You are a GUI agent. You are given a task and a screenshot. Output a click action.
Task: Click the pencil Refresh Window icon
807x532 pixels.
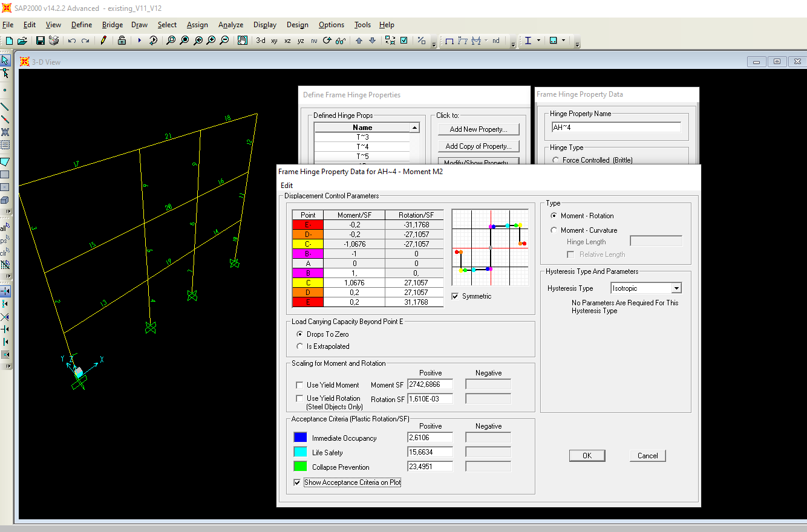click(103, 41)
